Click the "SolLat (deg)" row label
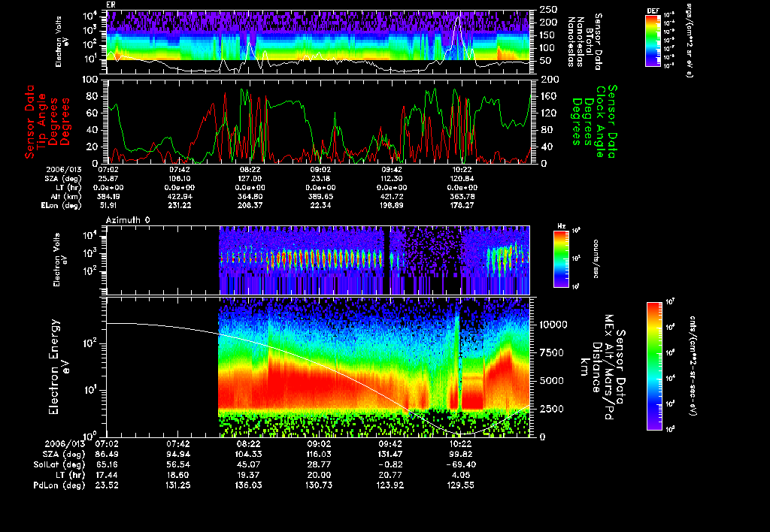Screen dimensions: 770x532 click(59, 465)
